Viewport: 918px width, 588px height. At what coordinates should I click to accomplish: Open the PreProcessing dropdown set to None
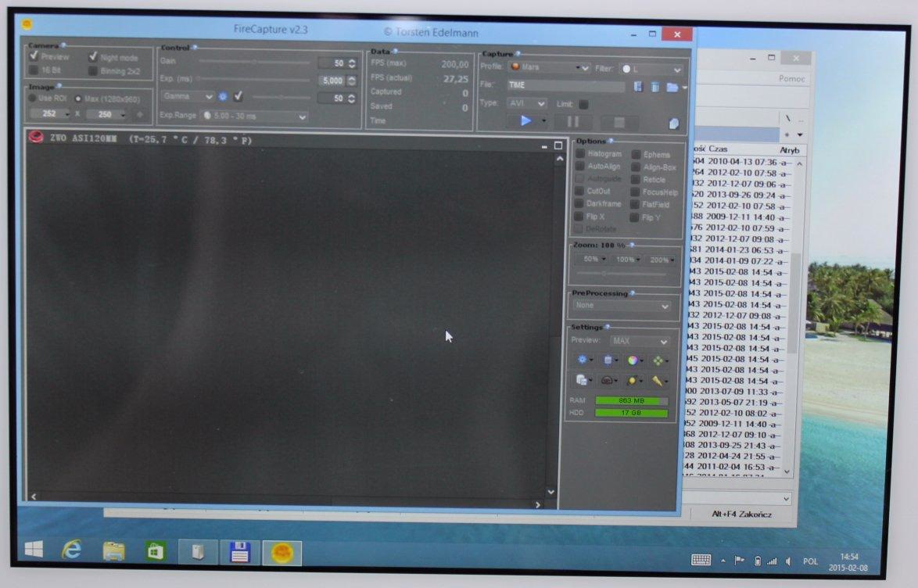(622, 307)
